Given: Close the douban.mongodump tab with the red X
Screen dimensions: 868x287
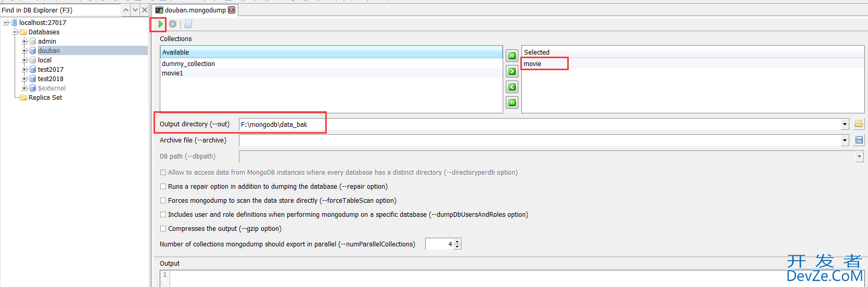Looking at the screenshot, I should tap(232, 10).
